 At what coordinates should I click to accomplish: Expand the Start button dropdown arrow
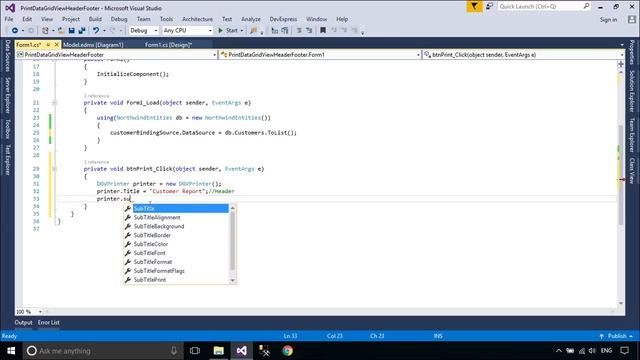(x=242, y=31)
